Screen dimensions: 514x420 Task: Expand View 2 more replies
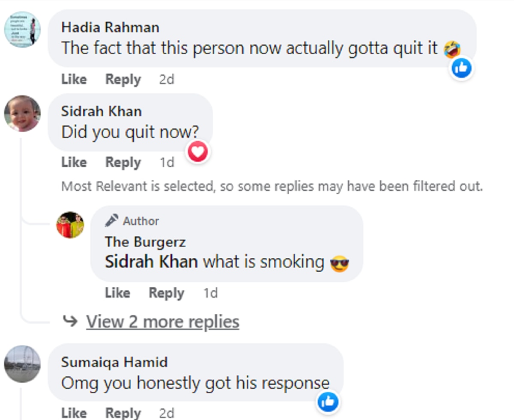[162, 322]
